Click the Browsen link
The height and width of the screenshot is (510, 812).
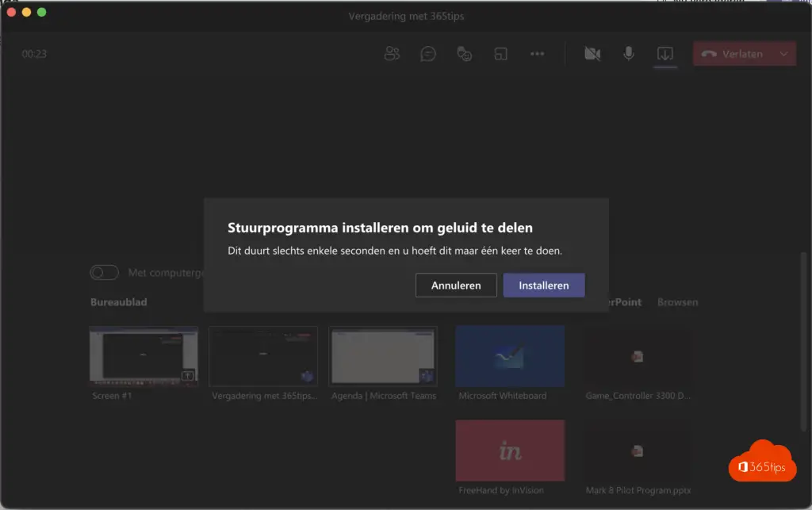click(x=677, y=302)
